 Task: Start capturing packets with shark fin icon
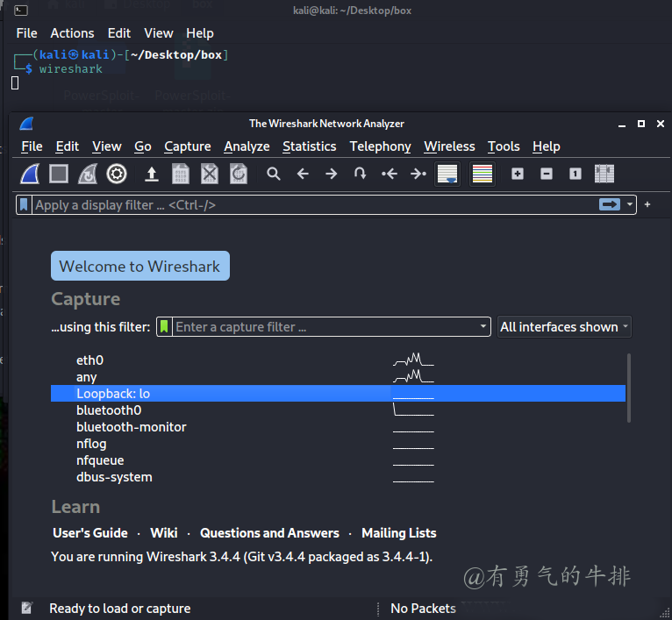click(30, 174)
